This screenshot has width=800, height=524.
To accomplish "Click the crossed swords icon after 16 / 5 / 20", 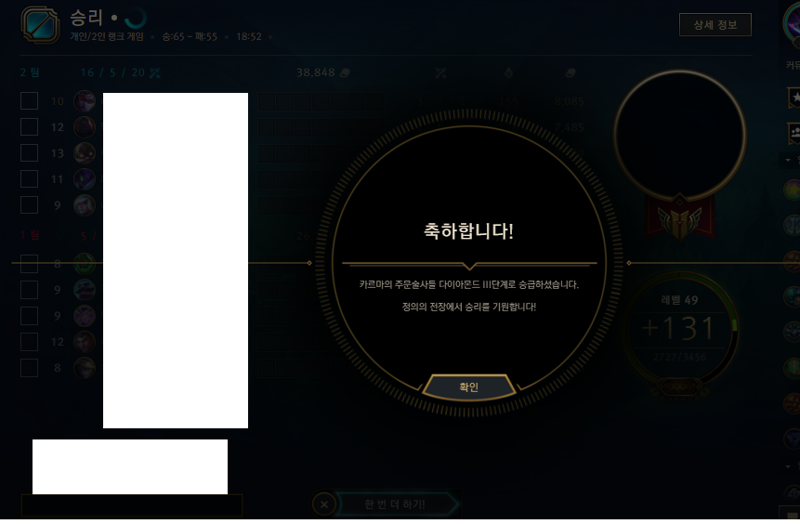I will [x=155, y=73].
